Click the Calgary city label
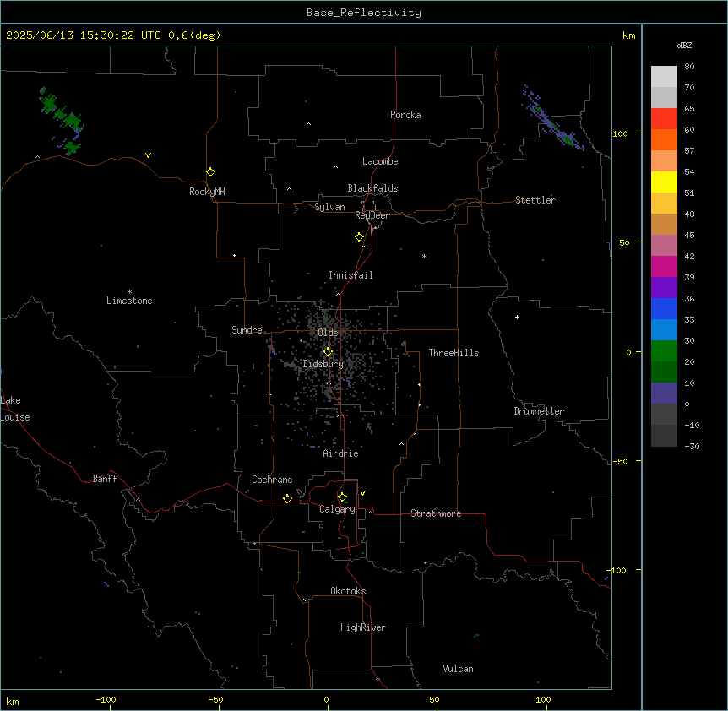 coord(337,509)
